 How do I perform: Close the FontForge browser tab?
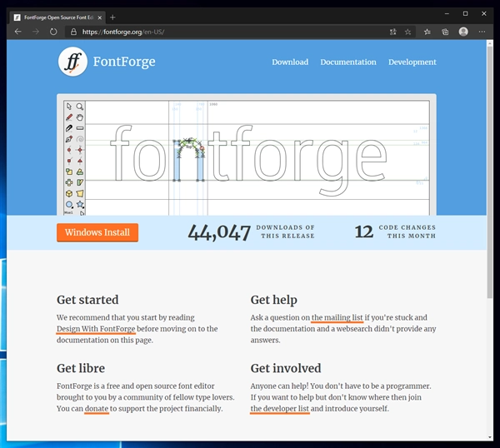(x=100, y=17)
